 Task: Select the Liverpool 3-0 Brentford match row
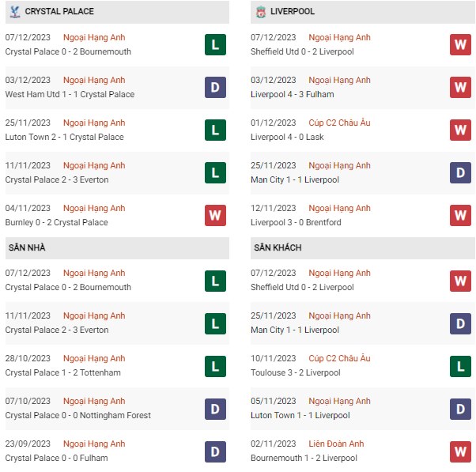pos(296,222)
